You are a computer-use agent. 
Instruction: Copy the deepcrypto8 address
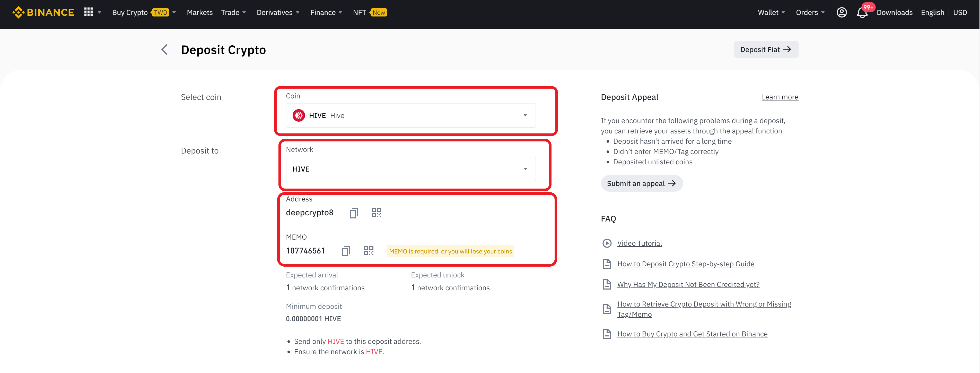point(354,213)
